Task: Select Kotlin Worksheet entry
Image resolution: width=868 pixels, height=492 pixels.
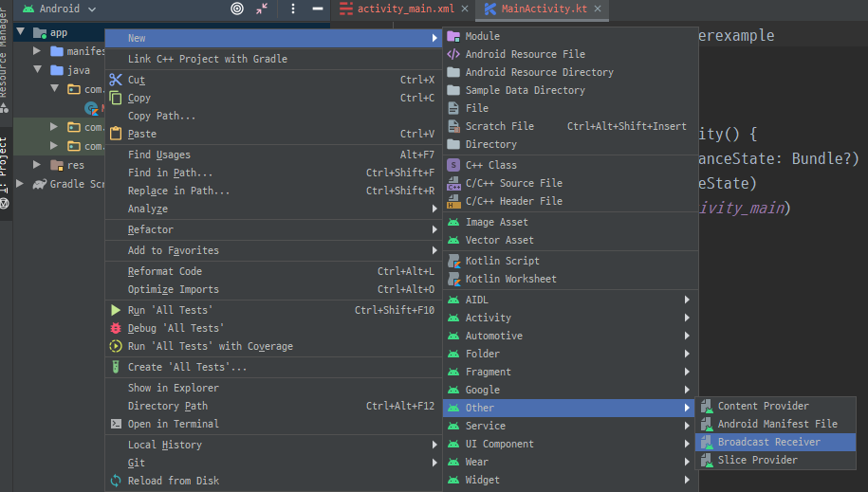Action: click(x=570, y=279)
